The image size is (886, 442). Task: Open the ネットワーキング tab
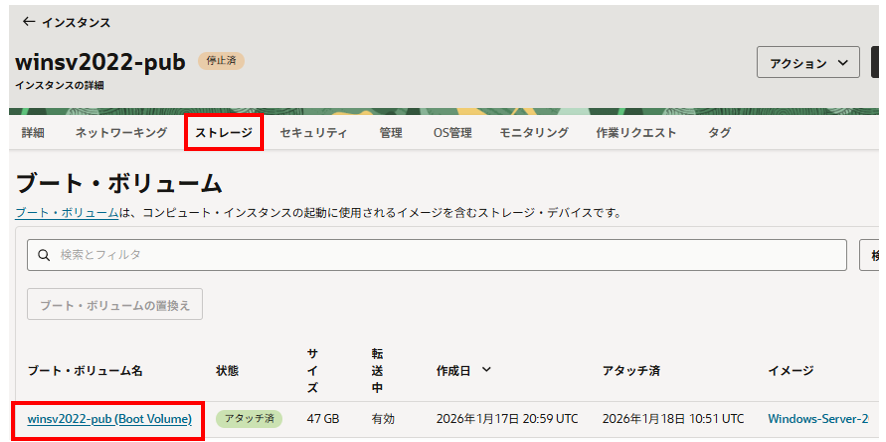121,132
